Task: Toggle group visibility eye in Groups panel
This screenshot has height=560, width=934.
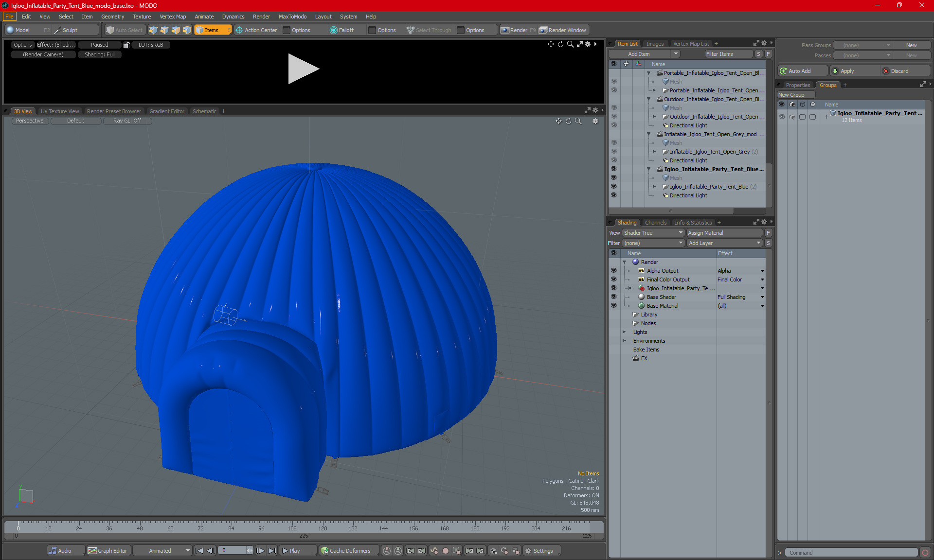Action: point(782,117)
